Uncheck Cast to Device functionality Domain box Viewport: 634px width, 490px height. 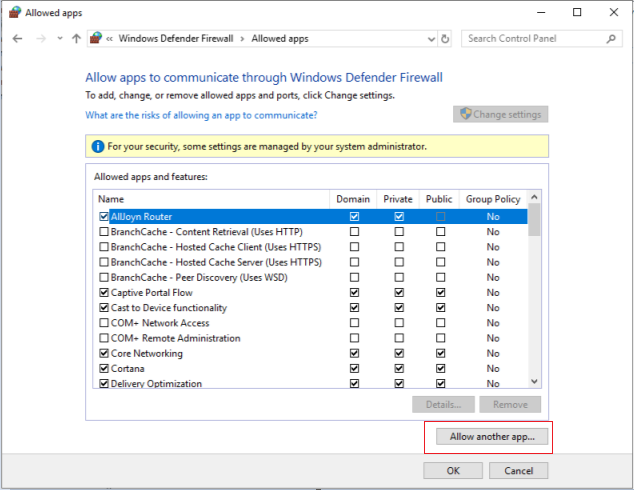point(354,308)
